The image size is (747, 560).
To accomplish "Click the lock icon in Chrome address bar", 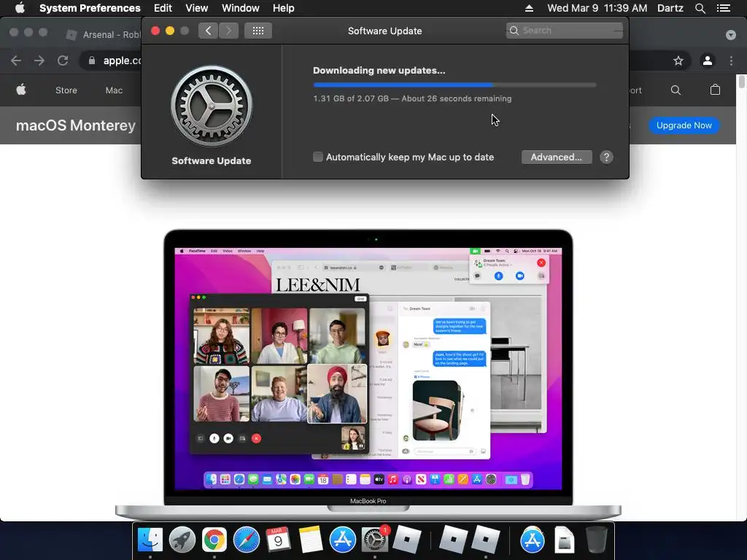I will point(92,61).
